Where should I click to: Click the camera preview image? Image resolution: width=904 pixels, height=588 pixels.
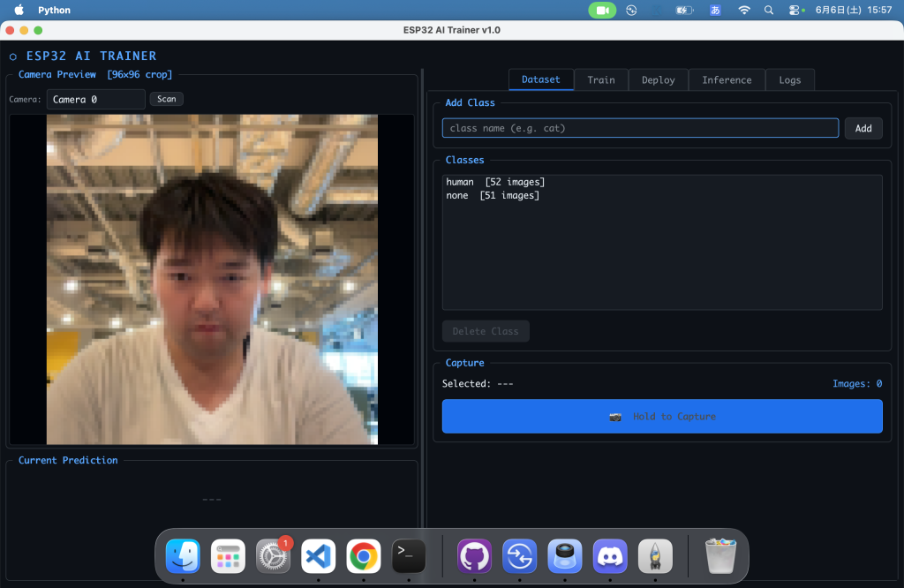point(212,279)
